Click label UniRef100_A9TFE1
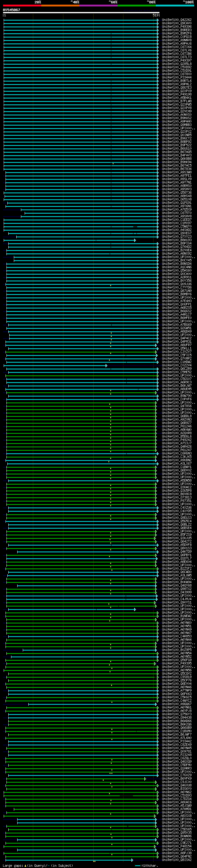This screenshot has height=868, width=197. [x=177, y=176]
